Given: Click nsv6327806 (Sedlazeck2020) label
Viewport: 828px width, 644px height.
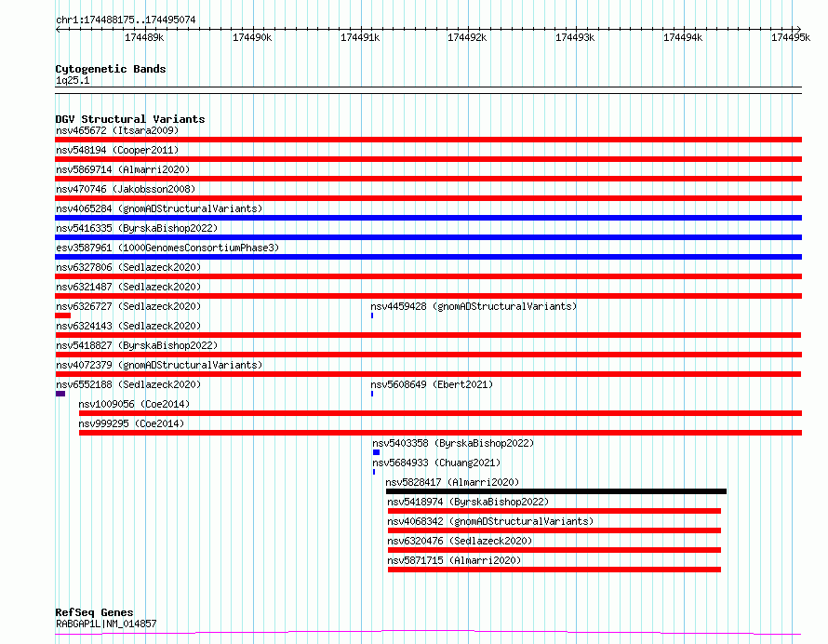Looking at the screenshot, I should pyautogui.click(x=128, y=267).
